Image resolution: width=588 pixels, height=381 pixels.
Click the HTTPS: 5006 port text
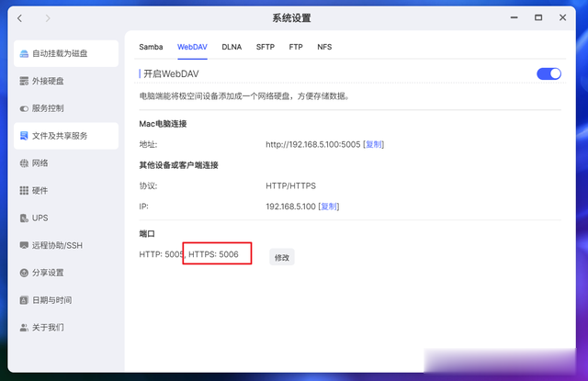[x=213, y=254]
